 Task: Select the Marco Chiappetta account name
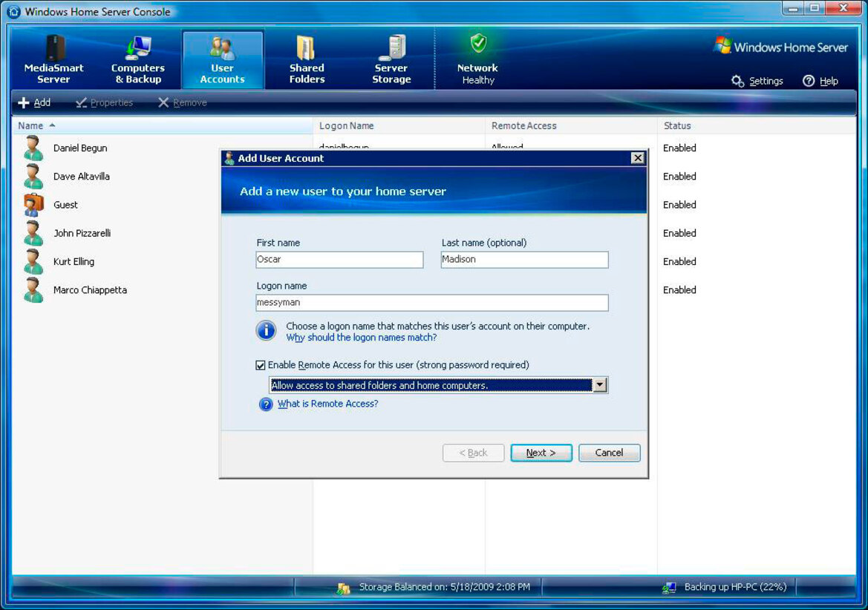point(90,290)
